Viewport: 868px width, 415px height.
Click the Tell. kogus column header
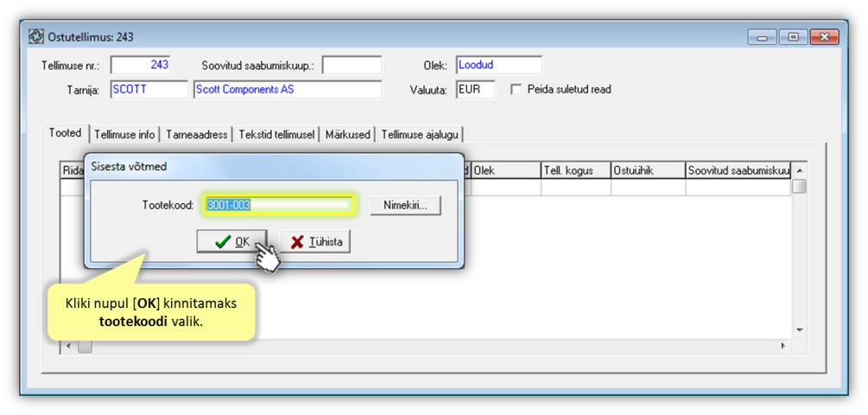pos(575,170)
